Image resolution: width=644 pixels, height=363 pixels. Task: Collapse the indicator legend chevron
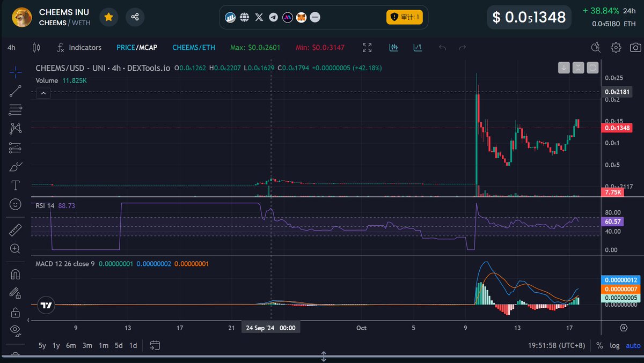43,93
